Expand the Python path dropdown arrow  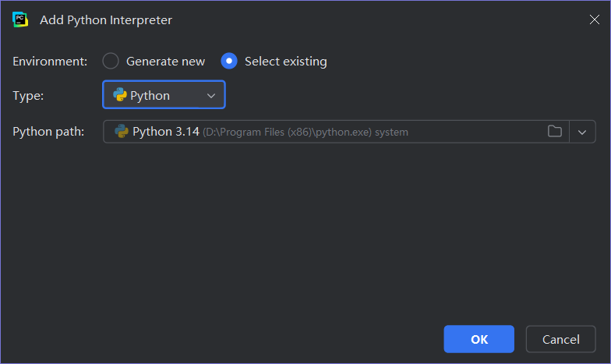point(582,133)
